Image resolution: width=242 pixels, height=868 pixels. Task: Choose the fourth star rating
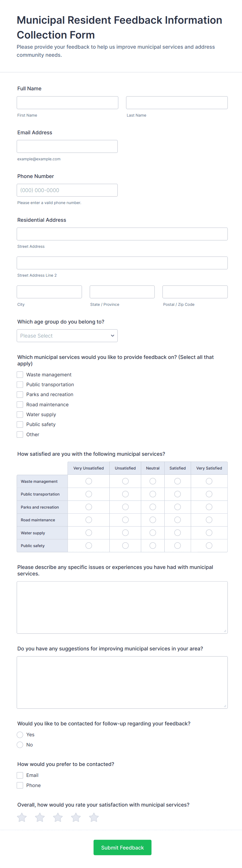(76, 817)
